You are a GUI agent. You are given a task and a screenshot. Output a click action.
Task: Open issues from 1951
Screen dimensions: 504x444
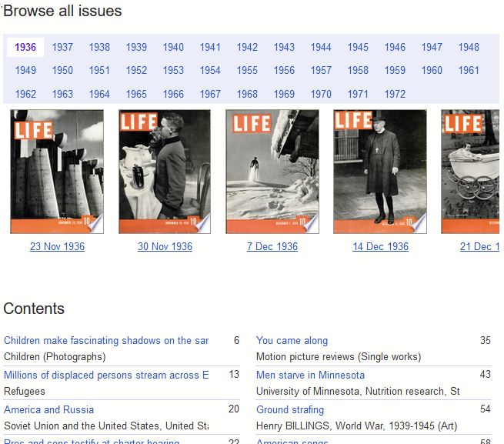pyautogui.click(x=99, y=71)
